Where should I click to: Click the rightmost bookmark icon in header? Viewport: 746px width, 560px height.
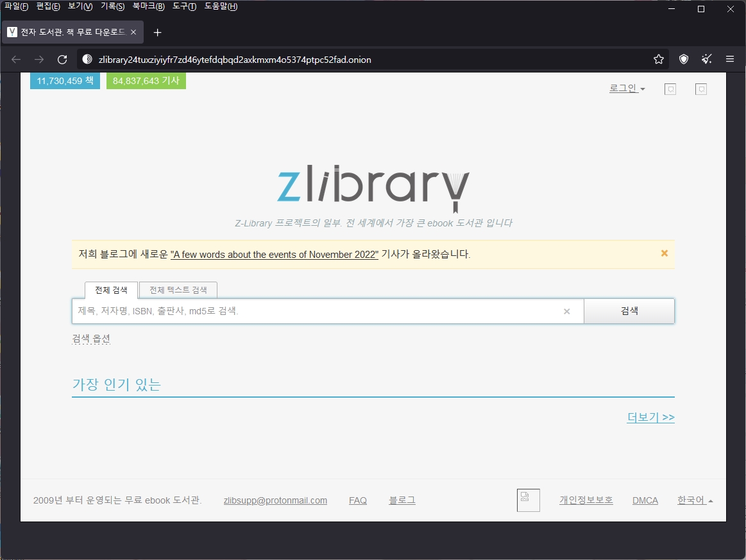701,89
